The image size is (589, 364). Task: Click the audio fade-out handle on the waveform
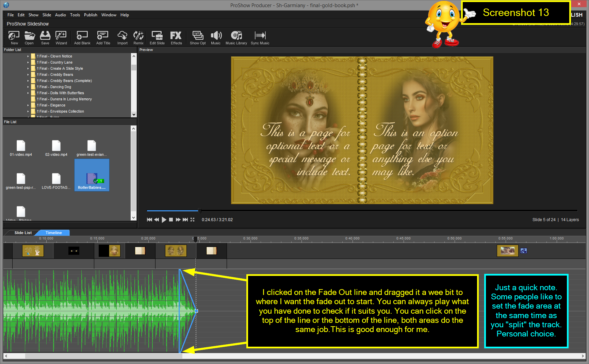(196, 311)
